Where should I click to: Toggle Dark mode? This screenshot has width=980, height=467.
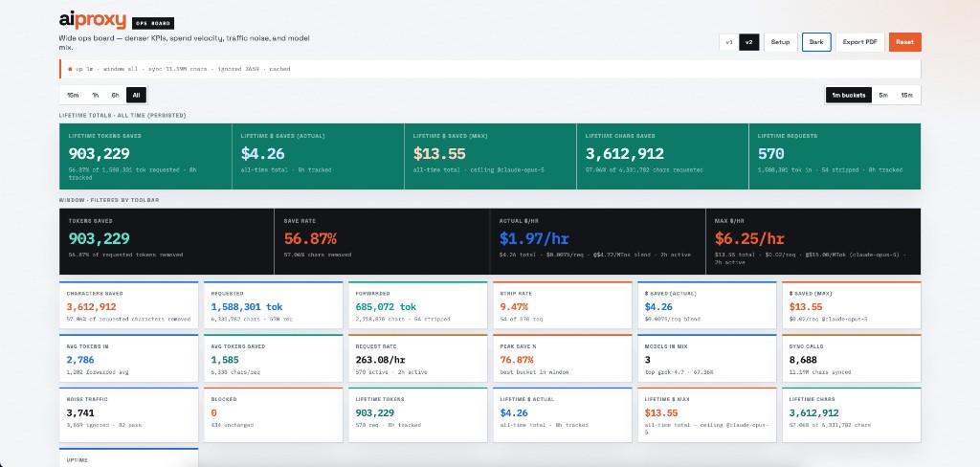tap(816, 42)
